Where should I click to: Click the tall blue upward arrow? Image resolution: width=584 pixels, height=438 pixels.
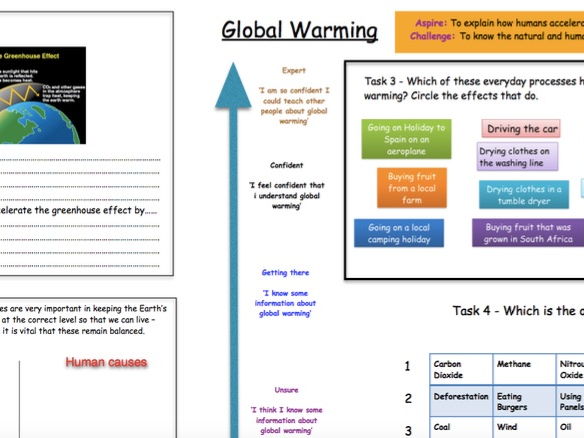pyautogui.click(x=234, y=250)
